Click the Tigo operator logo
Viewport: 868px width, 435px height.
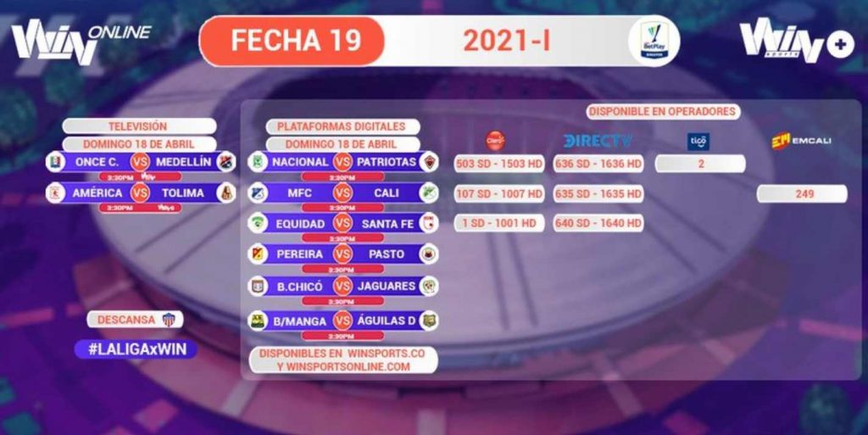pyautogui.click(x=698, y=141)
